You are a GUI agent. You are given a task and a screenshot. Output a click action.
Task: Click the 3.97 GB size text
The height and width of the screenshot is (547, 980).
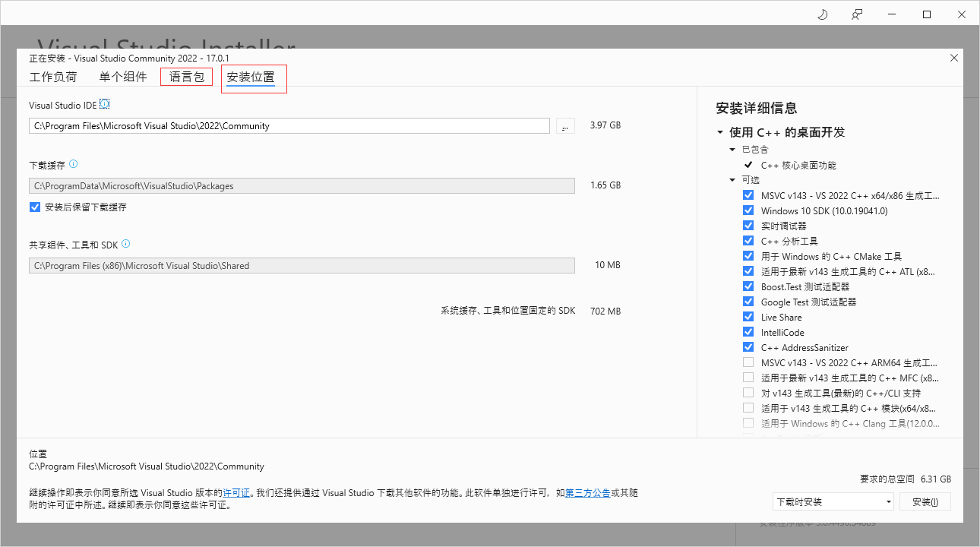tap(605, 125)
